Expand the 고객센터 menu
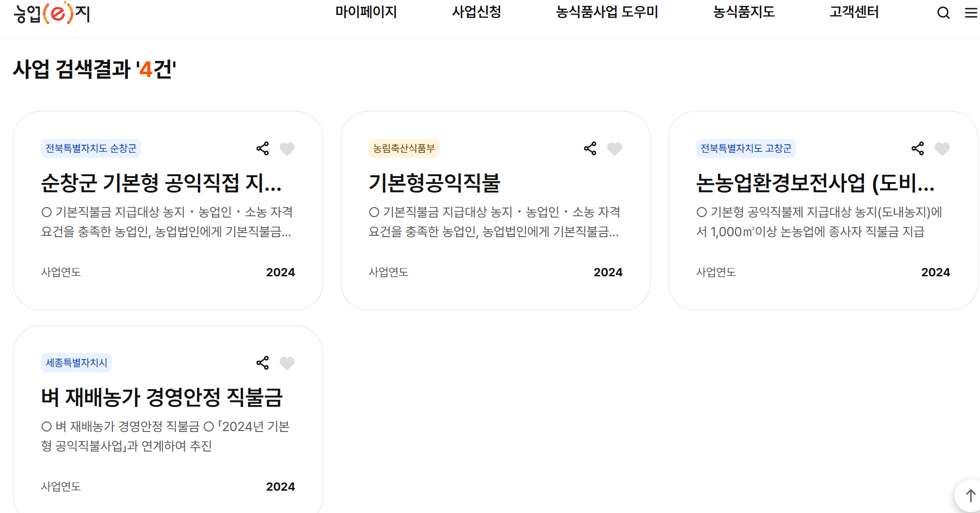This screenshot has width=980, height=513. (x=854, y=12)
